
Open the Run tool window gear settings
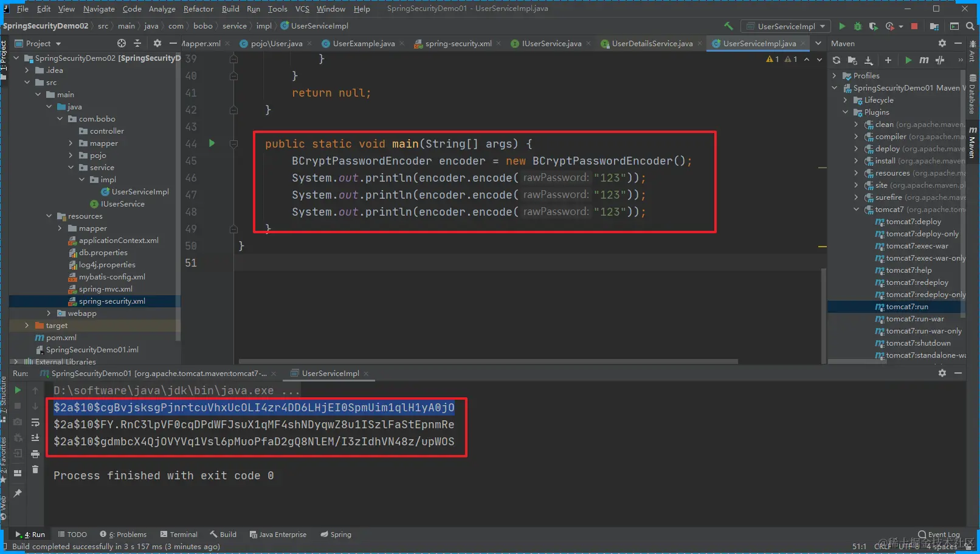(942, 373)
